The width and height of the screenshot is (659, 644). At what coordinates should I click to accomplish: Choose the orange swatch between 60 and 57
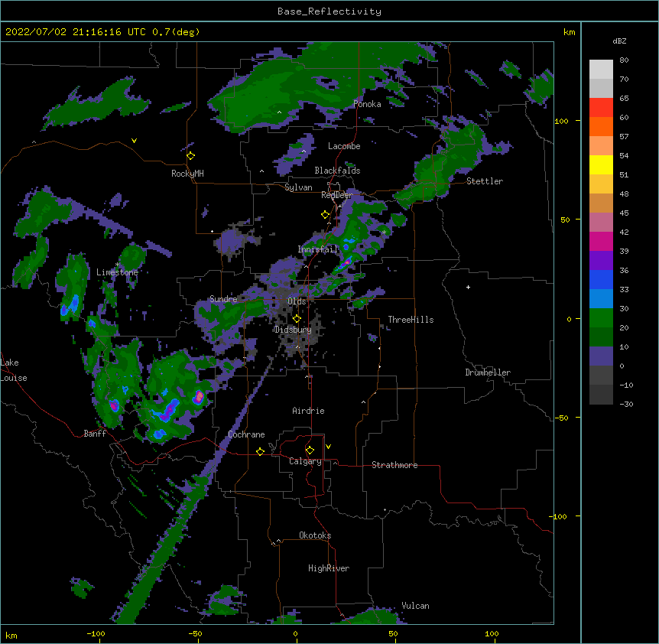coord(601,126)
